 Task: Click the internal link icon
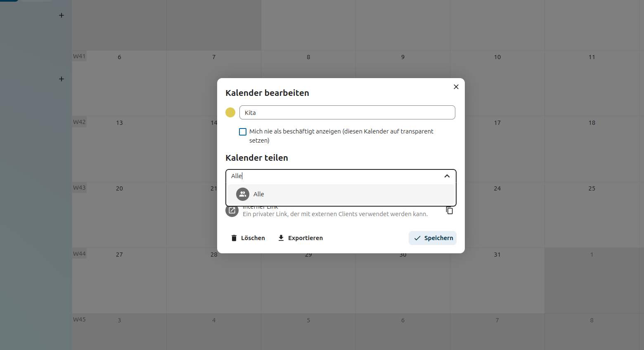pyautogui.click(x=232, y=210)
